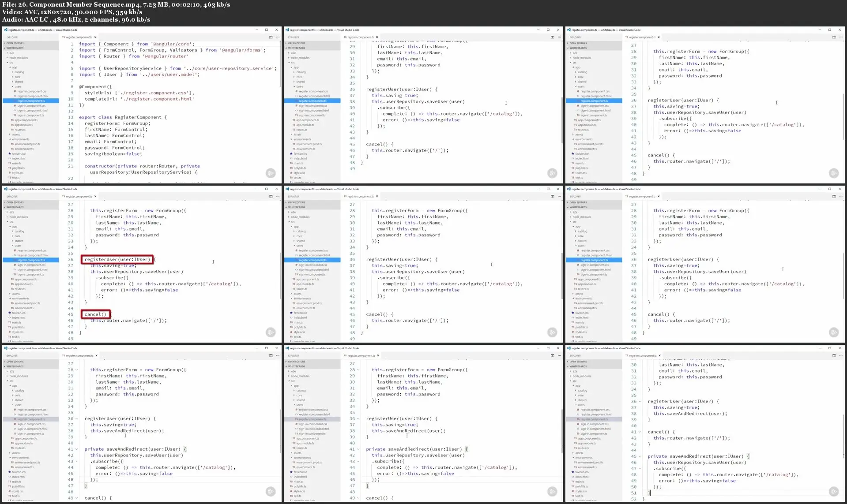847x504 pixels.
Task: Click Split Editor icon in frame showing line 52
Action: click(834, 355)
